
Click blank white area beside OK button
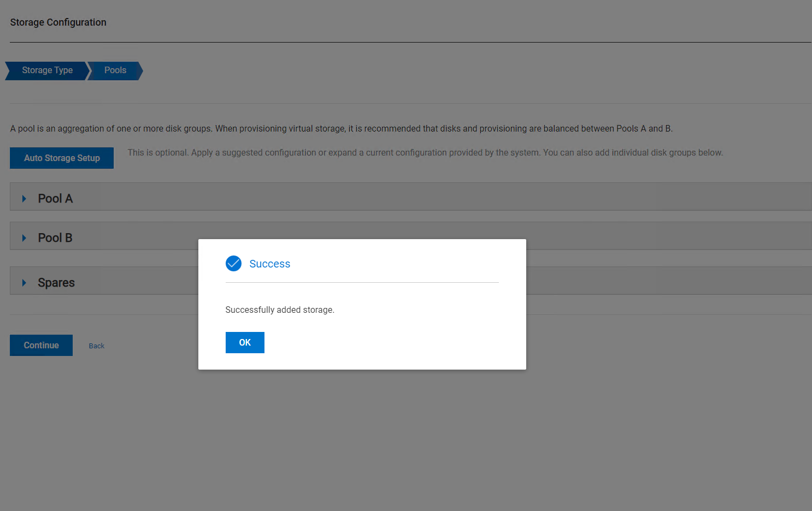click(383, 343)
